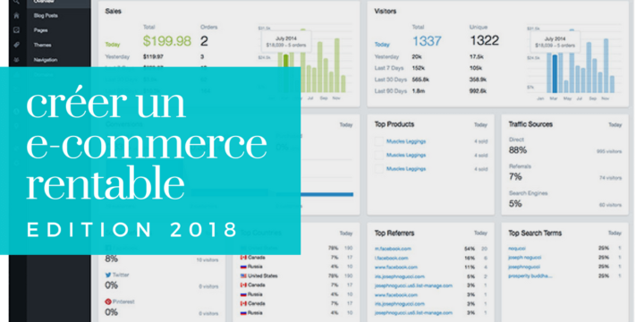Click the blue conversion progress bar
The height and width of the screenshot is (322, 644).
(x=315, y=194)
